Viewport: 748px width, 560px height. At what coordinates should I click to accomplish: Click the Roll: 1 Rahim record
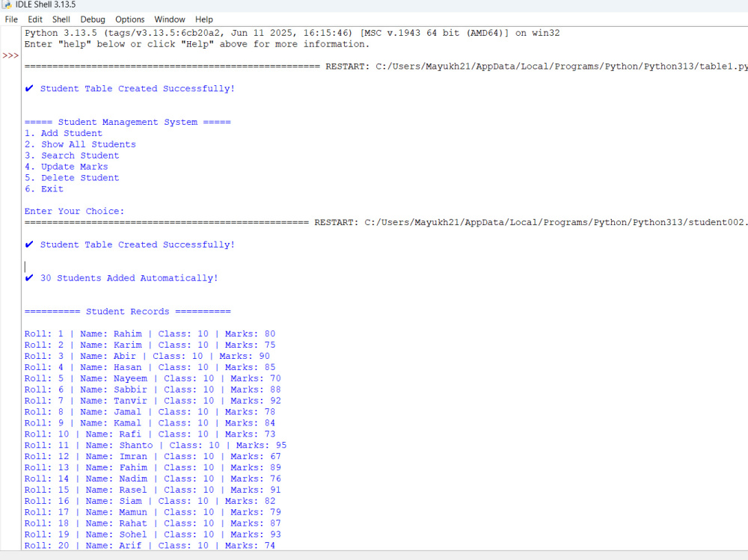pyautogui.click(x=150, y=334)
